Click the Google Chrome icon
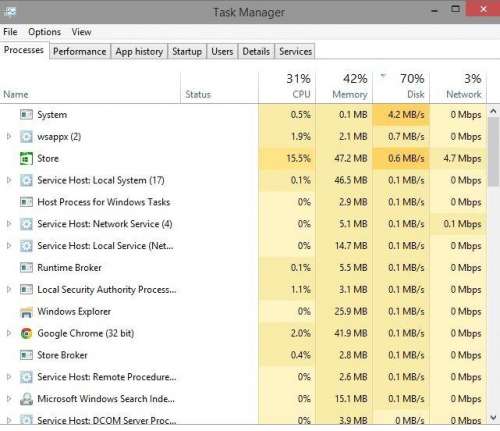This screenshot has height=431, width=500. [x=26, y=333]
